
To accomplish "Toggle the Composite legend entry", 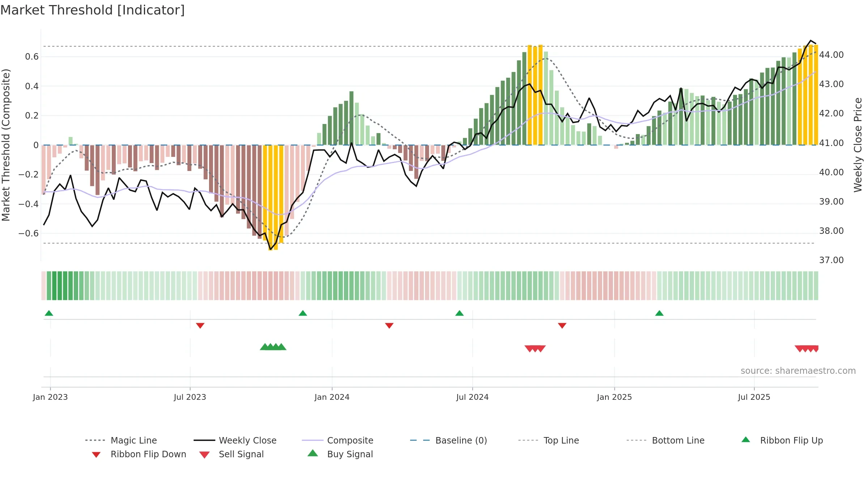I will [x=338, y=440].
